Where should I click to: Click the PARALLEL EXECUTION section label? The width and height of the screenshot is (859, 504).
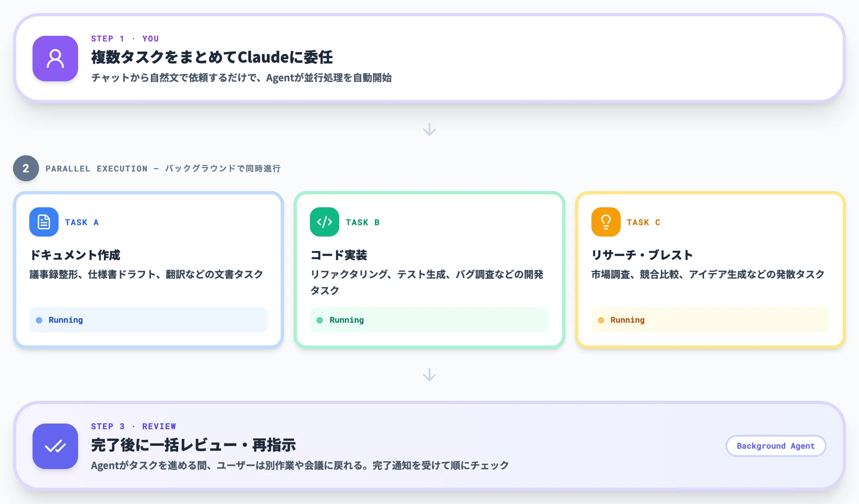[x=163, y=169]
